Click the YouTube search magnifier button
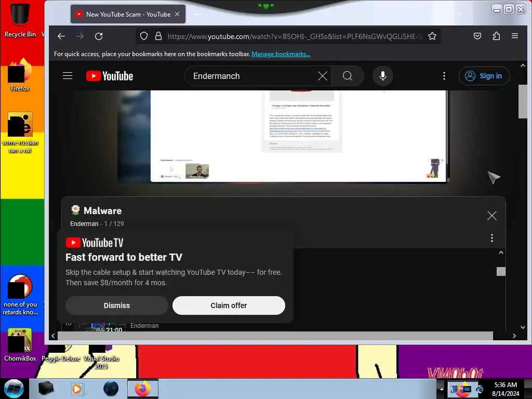The width and height of the screenshot is (532, 399). [x=348, y=76]
